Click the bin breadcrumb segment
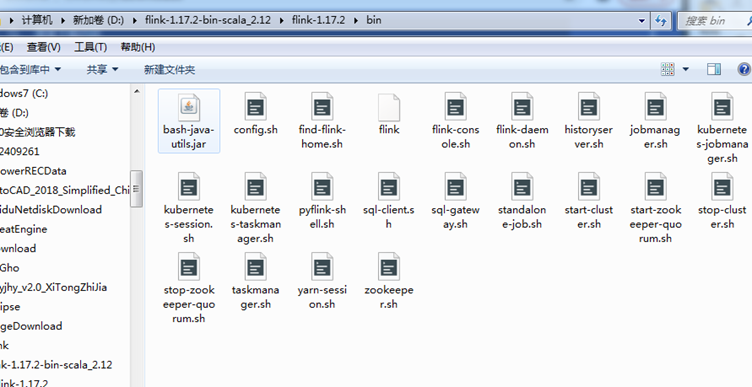This screenshot has height=387, width=752. pos(374,20)
